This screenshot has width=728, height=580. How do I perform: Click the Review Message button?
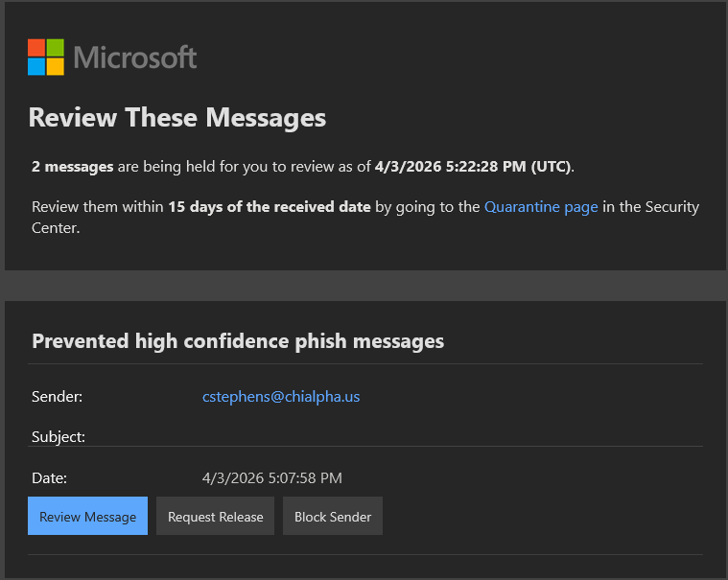coord(87,516)
